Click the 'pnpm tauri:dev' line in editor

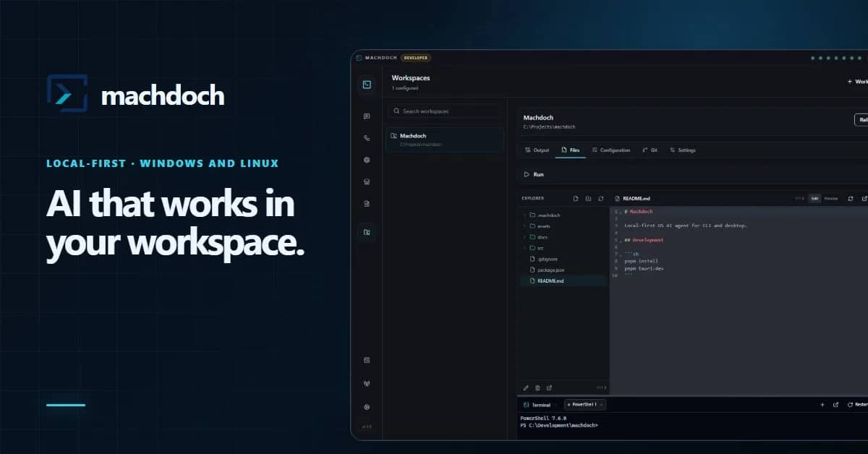pos(644,268)
